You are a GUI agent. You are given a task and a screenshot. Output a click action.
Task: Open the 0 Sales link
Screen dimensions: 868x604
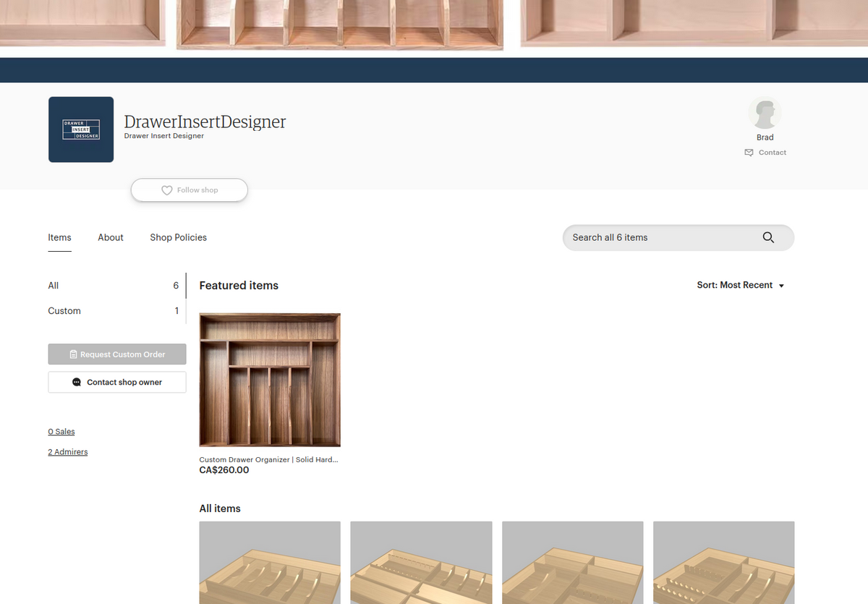pos(61,431)
